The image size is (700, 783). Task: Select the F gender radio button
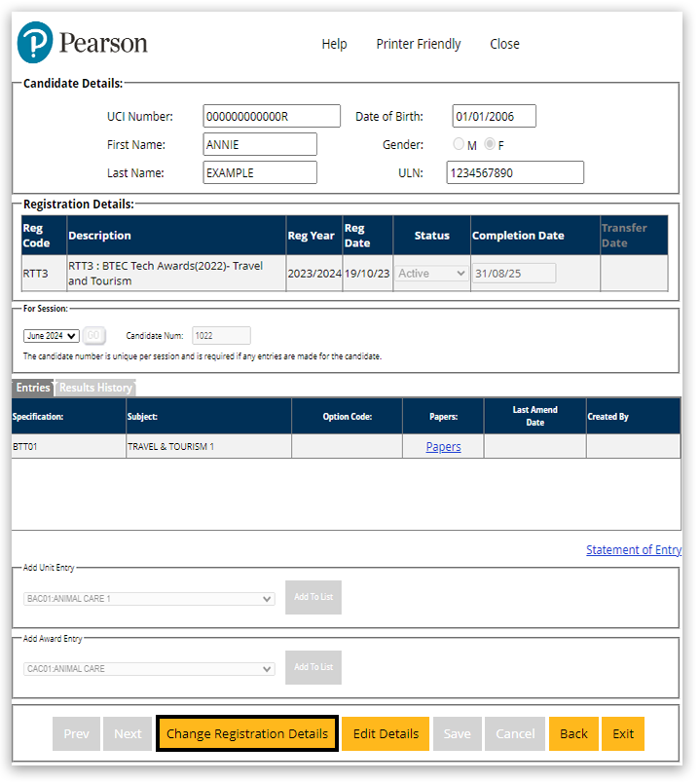pyautogui.click(x=490, y=145)
